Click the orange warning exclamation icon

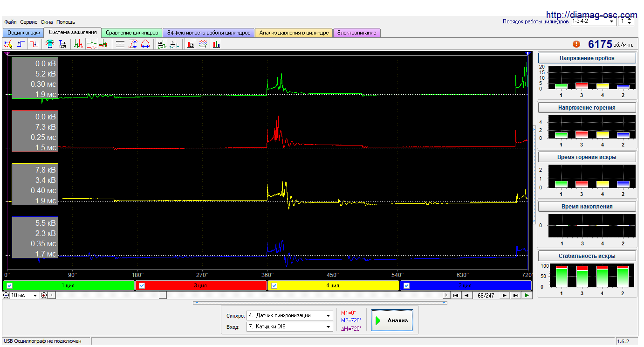click(x=576, y=44)
